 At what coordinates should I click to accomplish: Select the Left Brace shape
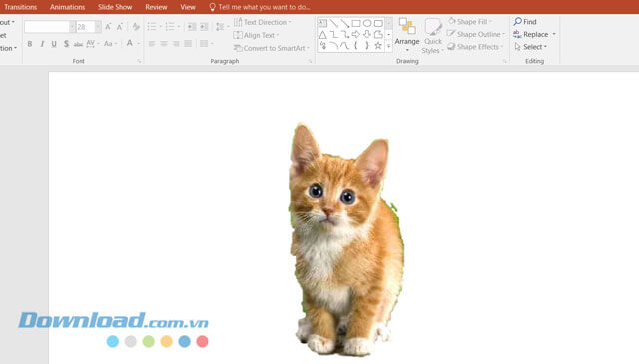click(x=356, y=46)
